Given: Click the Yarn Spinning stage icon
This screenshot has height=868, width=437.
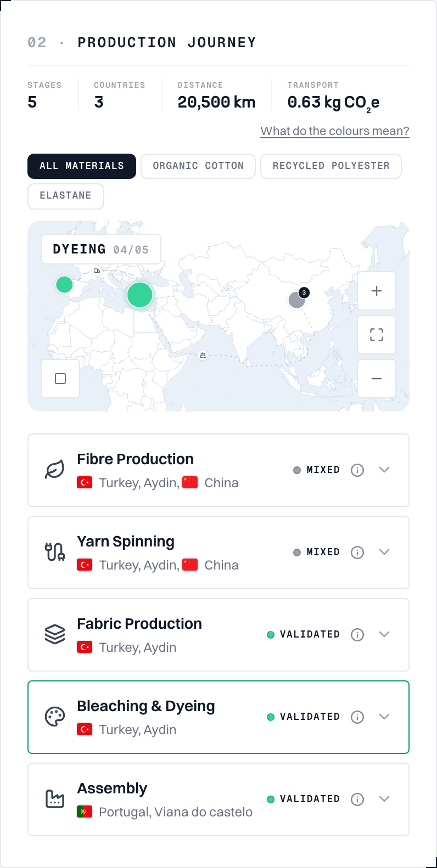Looking at the screenshot, I should (55, 552).
